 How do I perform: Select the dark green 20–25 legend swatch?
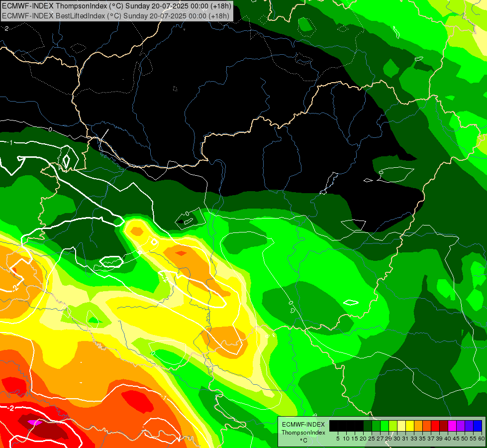tap(368, 426)
